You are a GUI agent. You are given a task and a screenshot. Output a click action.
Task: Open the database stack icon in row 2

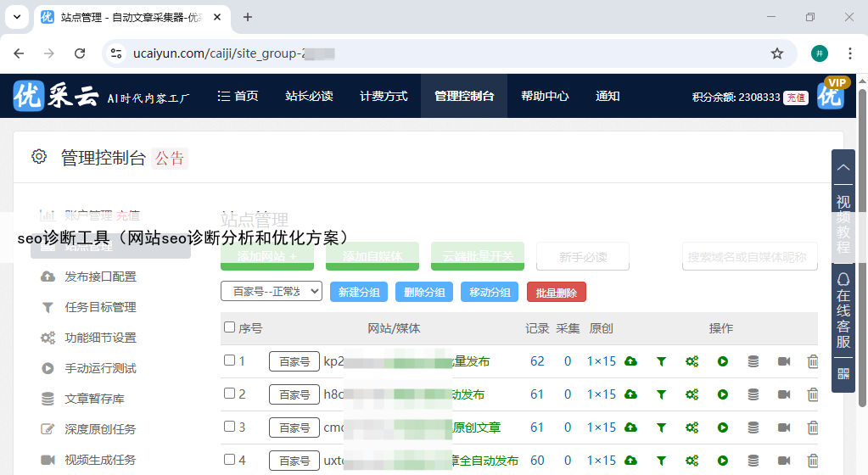tap(753, 394)
